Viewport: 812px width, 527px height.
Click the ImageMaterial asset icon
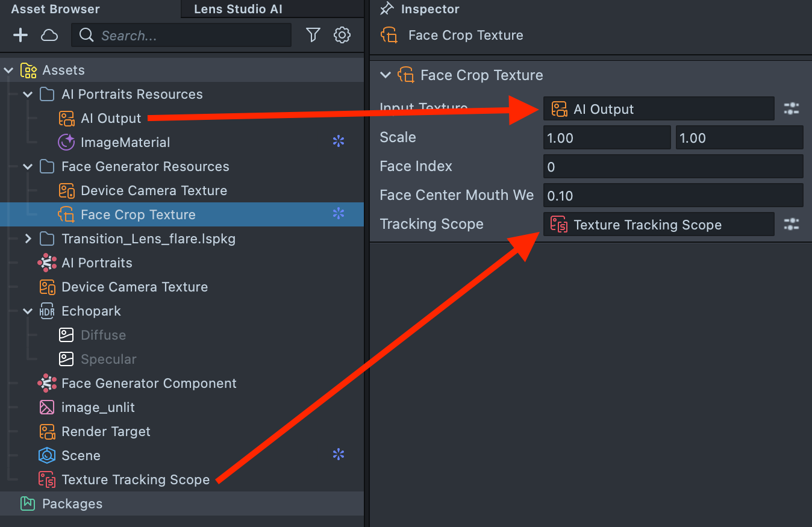point(66,143)
